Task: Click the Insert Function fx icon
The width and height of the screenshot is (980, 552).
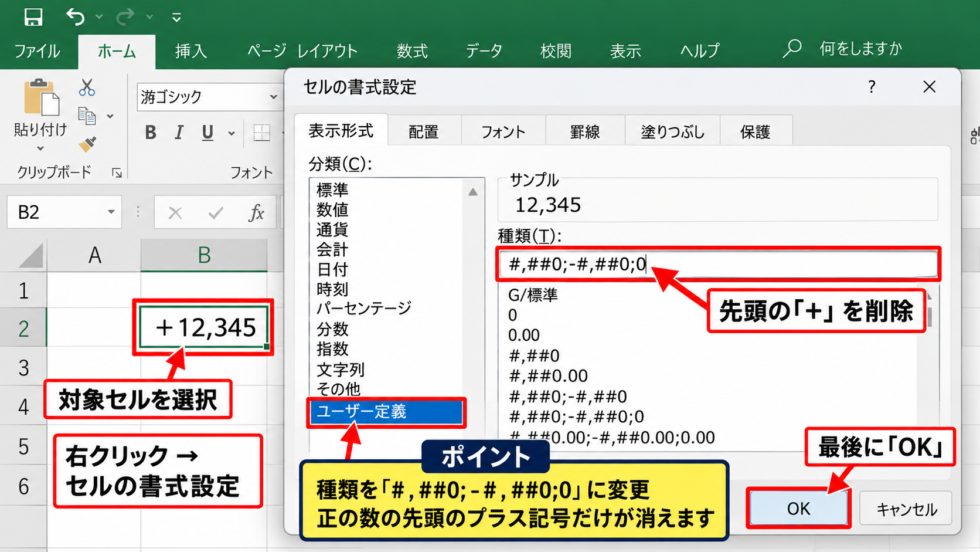Action: point(256,212)
